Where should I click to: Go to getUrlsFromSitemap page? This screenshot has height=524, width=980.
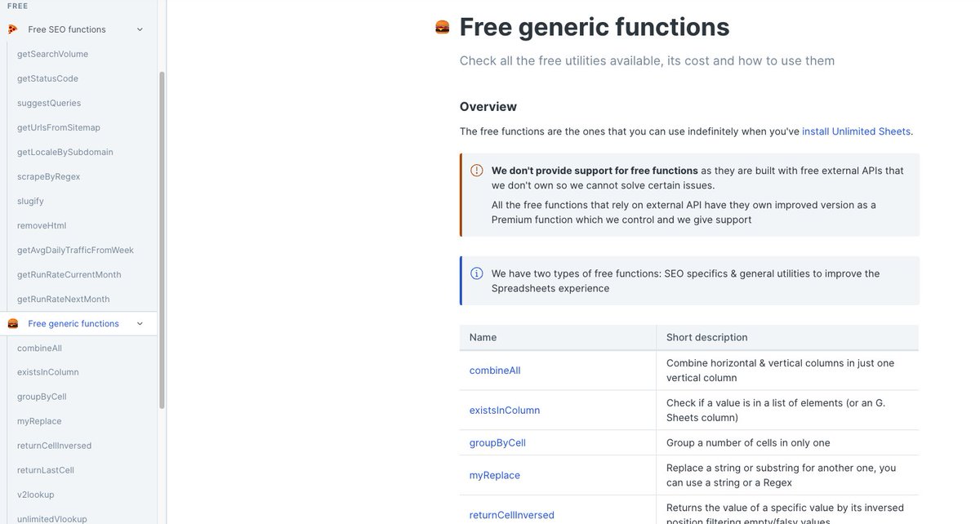click(59, 127)
